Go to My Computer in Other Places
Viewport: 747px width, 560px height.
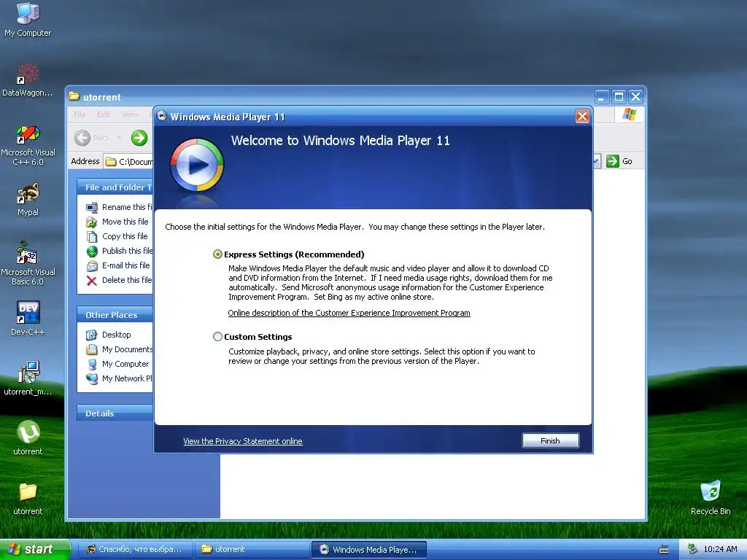pyautogui.click(x=117, y=364)
